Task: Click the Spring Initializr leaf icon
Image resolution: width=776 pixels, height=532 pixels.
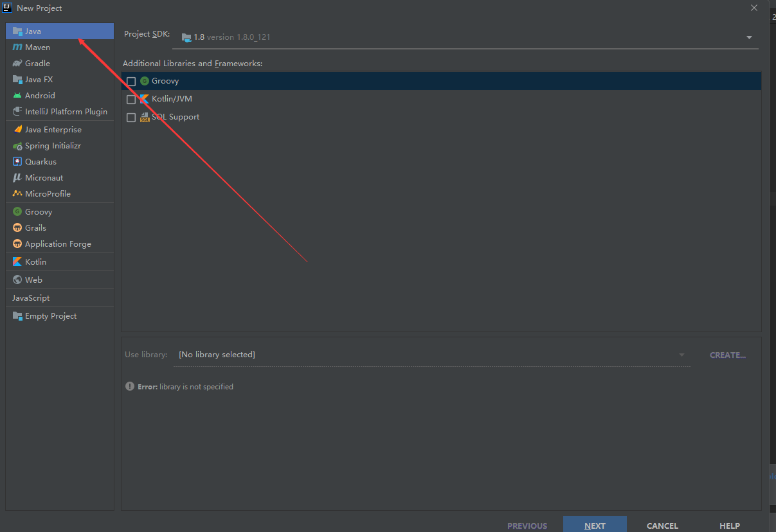Action: [x=17, y=145]
